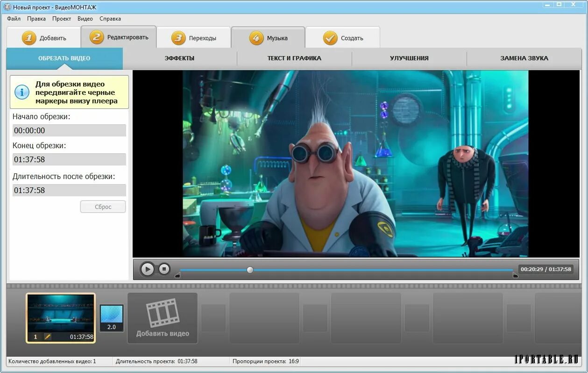This screenshot has height=373, width=588.
Task: Open the УЛУЧШЕНИЯ sub-tab
Action: (409, 58)
